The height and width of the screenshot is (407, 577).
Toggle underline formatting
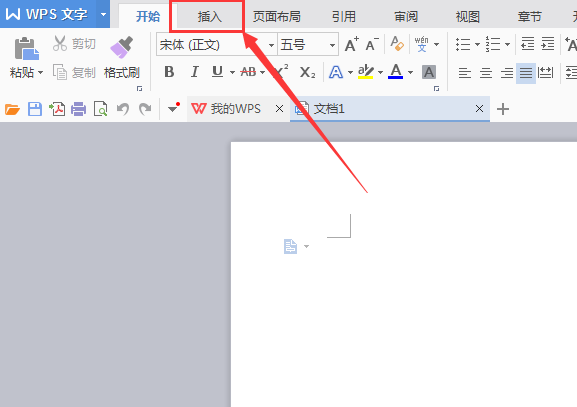tap(217, 72)
